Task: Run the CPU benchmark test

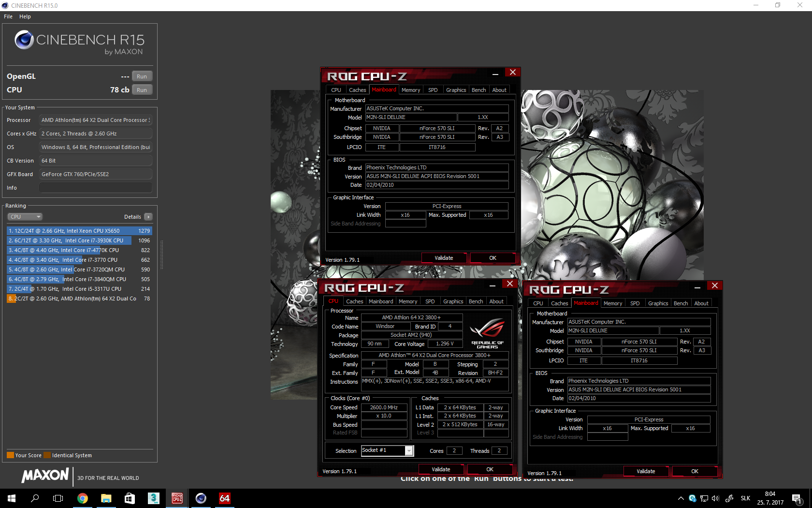Action: point(142,90)
